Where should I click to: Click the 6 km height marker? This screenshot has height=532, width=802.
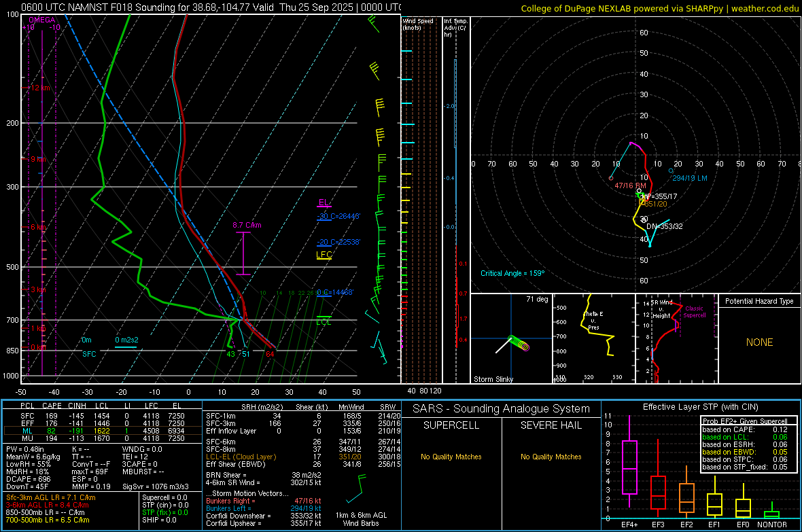[x=38, y=227]
